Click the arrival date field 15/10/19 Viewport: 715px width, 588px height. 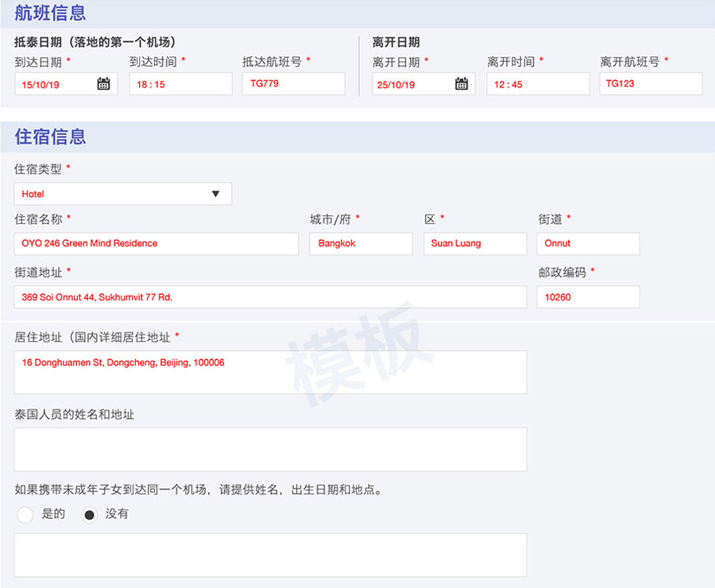[66, 84]
